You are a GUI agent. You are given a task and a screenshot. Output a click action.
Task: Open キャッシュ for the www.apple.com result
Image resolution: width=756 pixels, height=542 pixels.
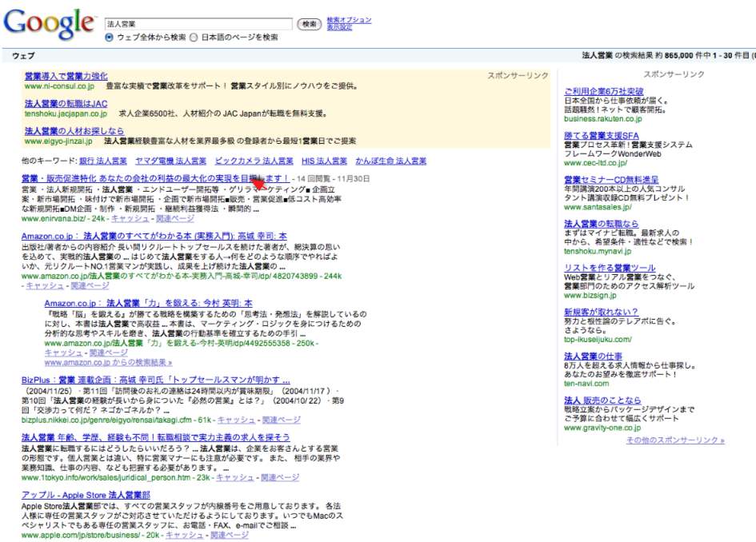[184, 536]
